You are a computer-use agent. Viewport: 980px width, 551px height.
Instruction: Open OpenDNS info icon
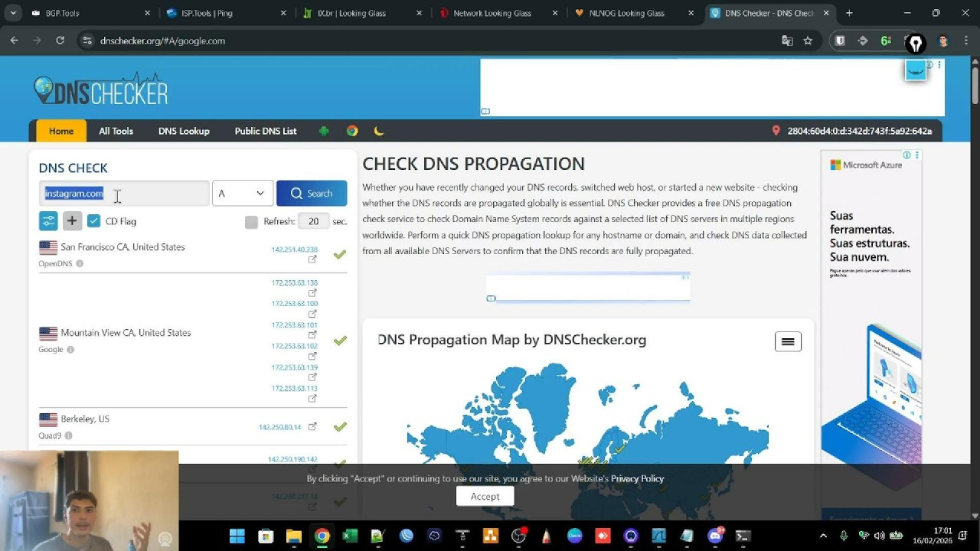pos(80,263)
